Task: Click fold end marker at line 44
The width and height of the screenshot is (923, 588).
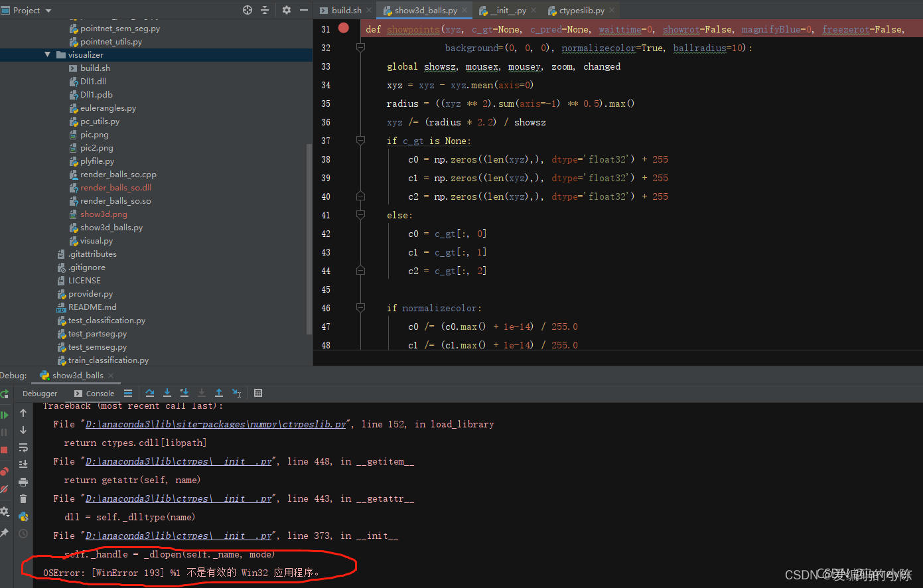Action: (360, 271)
